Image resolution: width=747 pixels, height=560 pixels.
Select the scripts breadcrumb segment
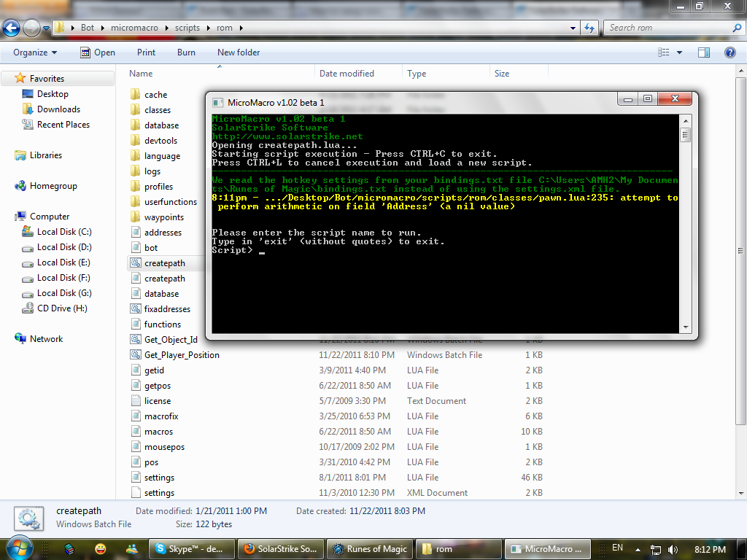click(x=187, y=28)
